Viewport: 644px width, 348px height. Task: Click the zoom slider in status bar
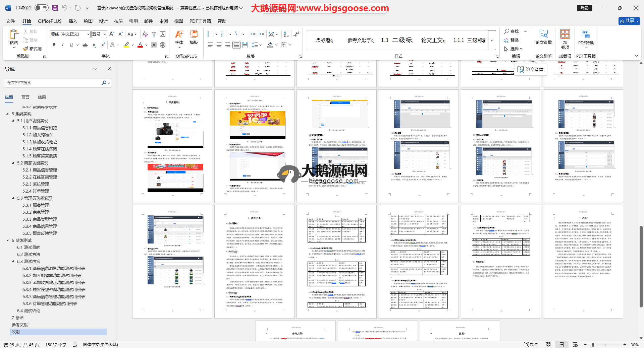pyautogui.click(x=593, y=345)
